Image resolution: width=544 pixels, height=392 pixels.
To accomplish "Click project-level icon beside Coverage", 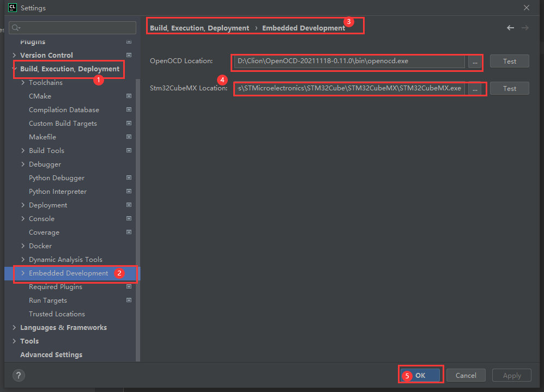I will tap(129, 232).
